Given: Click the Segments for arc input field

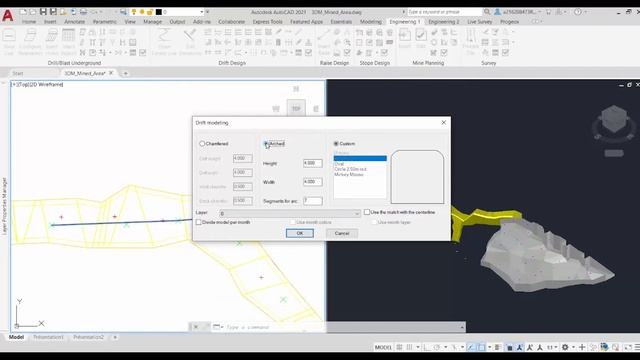Looking at the screenshot, I should 313,201.
